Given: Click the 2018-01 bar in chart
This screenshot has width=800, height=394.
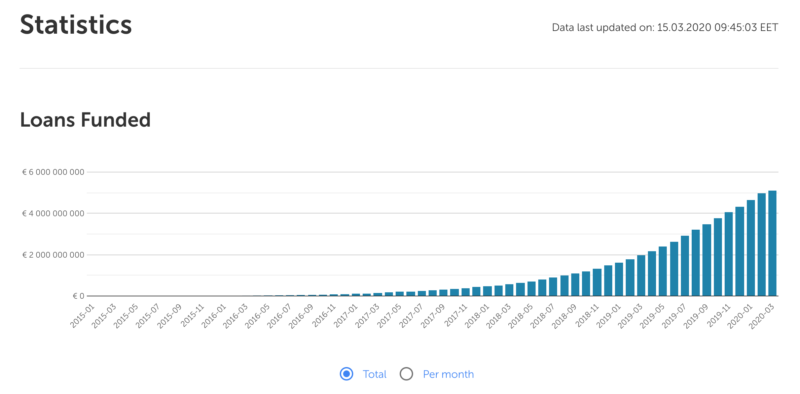Looking at the screenshot, I should [487, 291].
